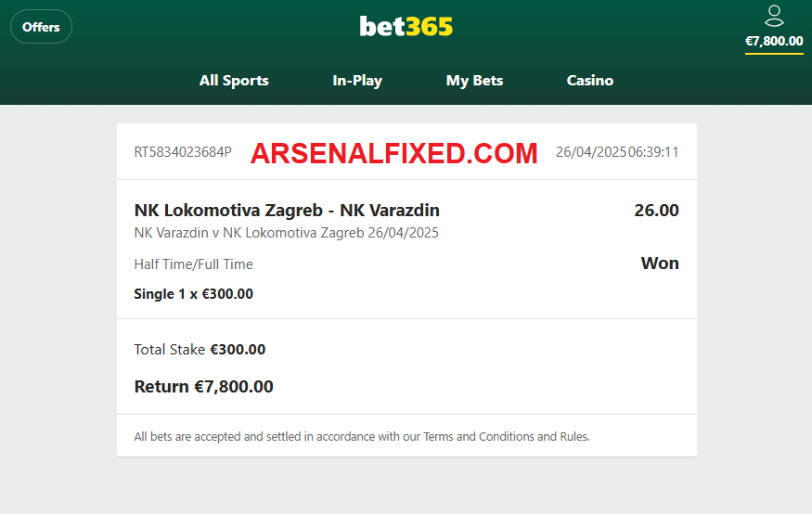
Task: Select the 26.00 odds value
Action: click(x=656, y=211)
